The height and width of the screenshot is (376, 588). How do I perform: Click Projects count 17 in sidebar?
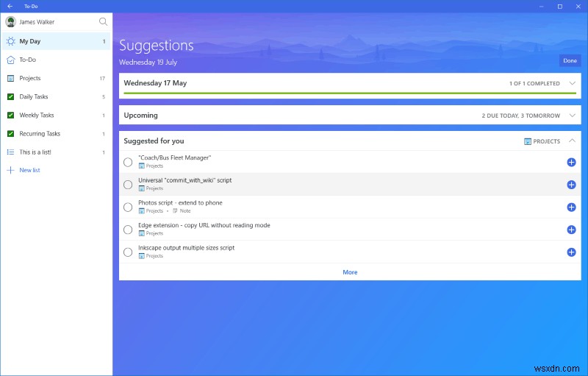coord(102,78)
